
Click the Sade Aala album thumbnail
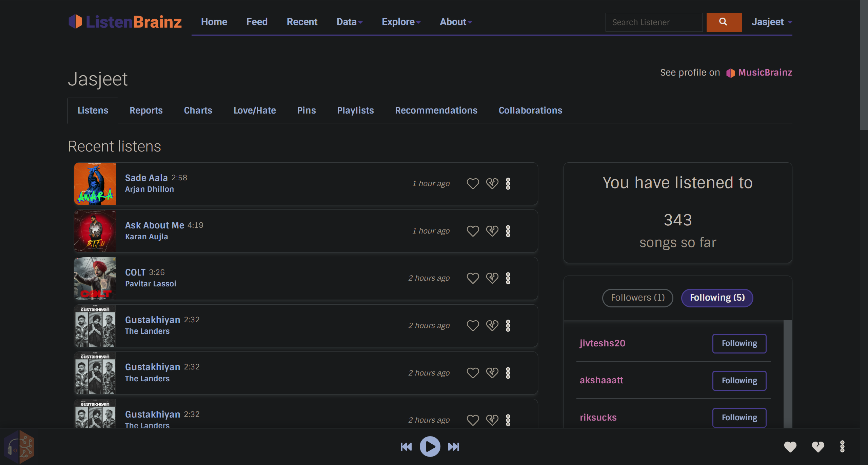[95, 183]
